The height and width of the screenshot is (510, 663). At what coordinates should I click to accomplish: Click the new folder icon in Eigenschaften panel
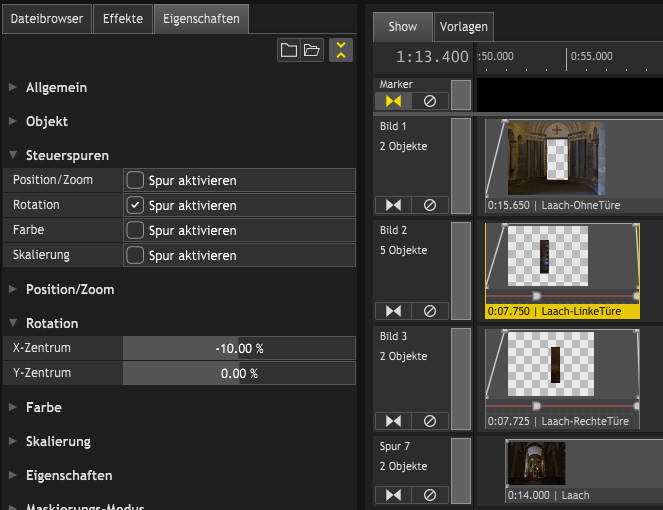pyautogui.click(x=289, y=50)
